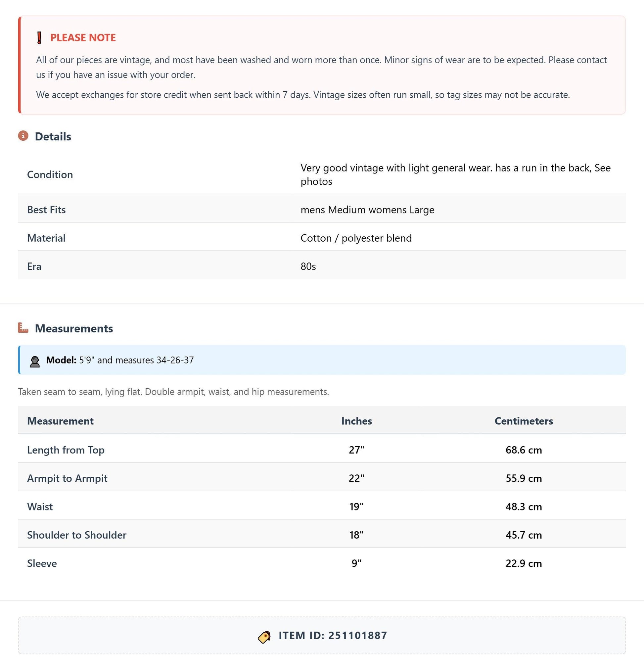Click the Armpit to Armpit row label

tap(67, 478)
